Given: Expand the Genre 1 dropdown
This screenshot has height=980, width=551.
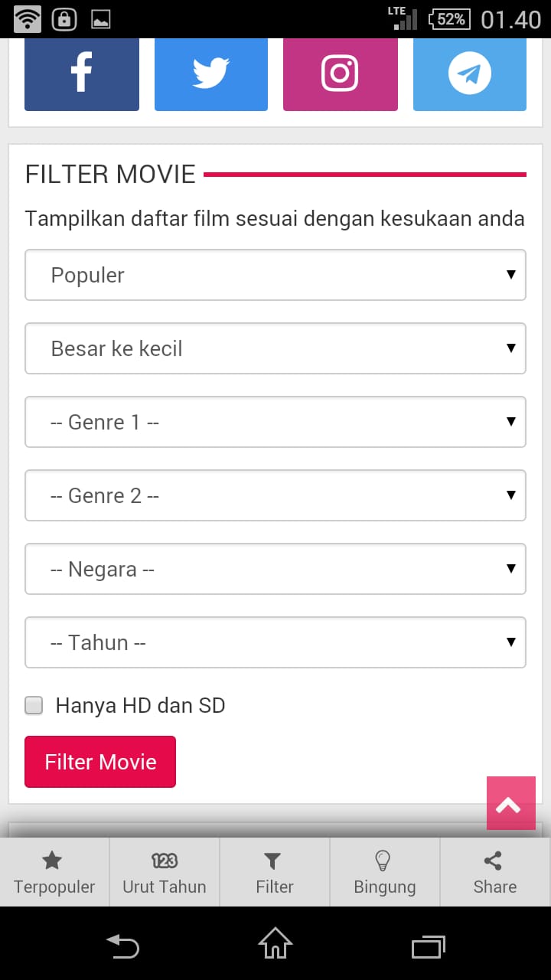Looking at the screenshot, I should (275, 422).
